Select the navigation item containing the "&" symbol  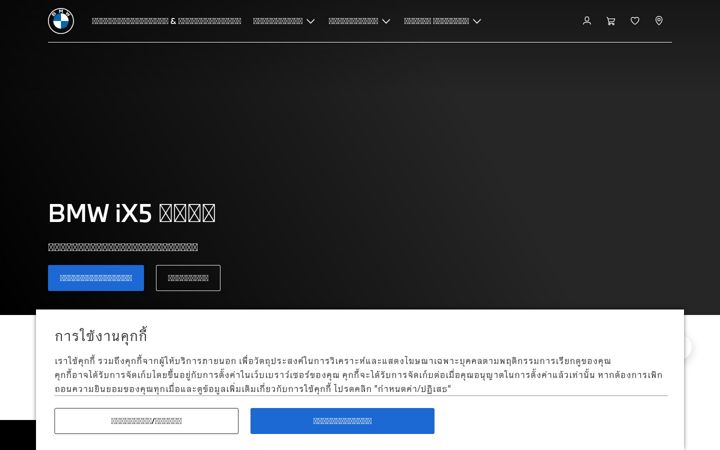click(166, 21)
